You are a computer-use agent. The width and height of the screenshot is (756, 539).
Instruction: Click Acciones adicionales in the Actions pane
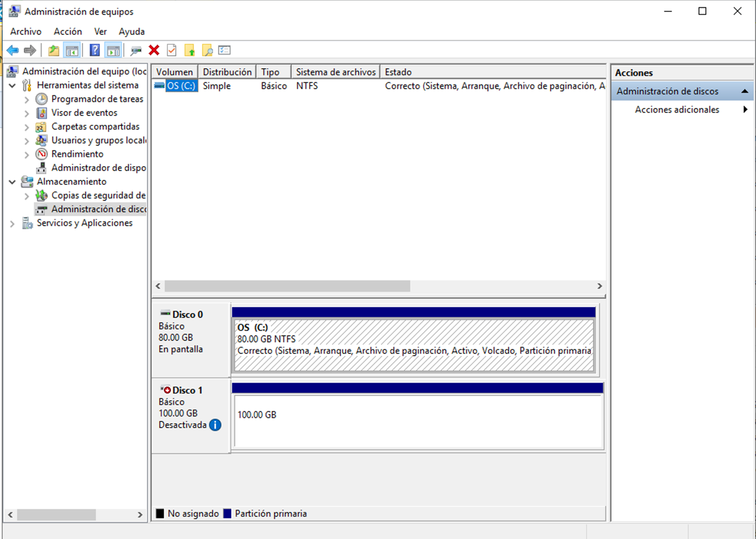676,109
